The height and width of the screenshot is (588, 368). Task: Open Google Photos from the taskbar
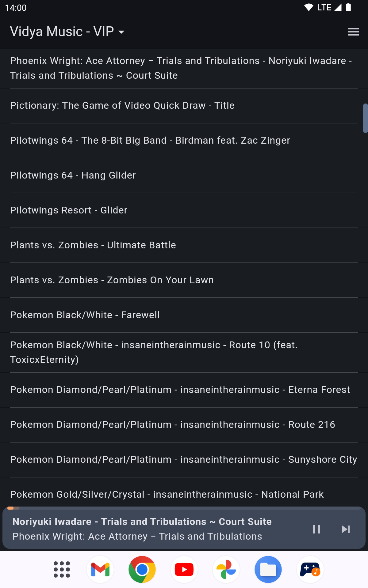226,570
